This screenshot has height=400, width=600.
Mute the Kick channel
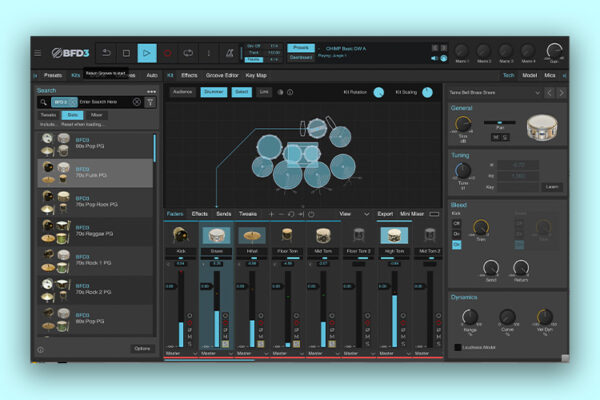click(190, 336)
